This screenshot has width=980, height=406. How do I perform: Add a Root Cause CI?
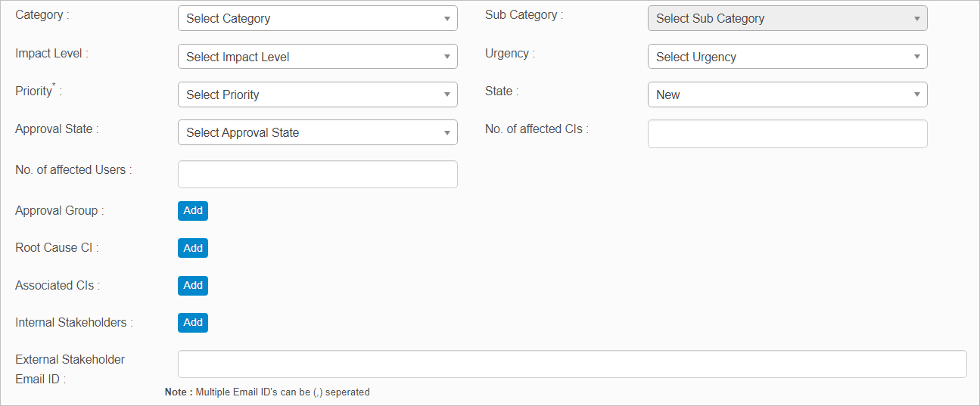[193, 248]
